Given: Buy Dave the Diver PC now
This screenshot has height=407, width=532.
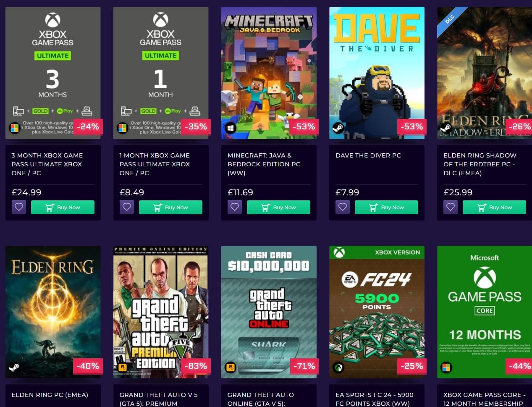Looking at the screenshot, I should tap(386, 207).
